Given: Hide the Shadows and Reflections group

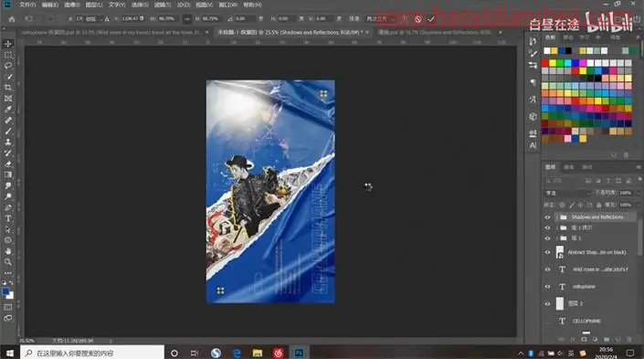Looking at the screenshot, I should pos(547,216).
